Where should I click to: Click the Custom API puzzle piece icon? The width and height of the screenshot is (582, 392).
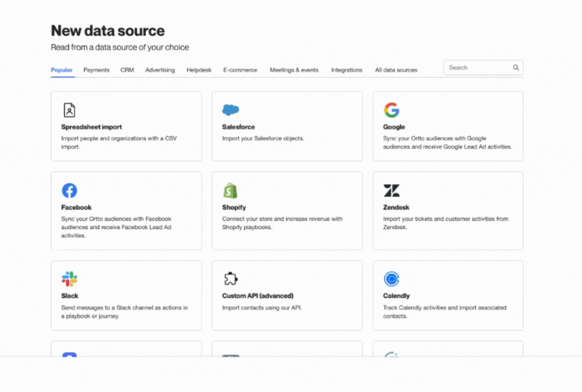coord(230,279)
